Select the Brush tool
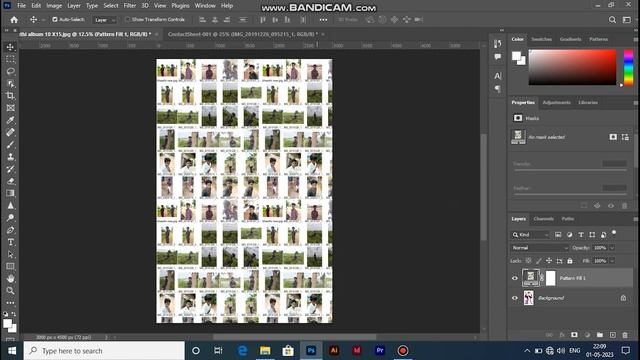The height and width of the screenshot is (360, 640). pyautogui.click(x=11, y=145)
